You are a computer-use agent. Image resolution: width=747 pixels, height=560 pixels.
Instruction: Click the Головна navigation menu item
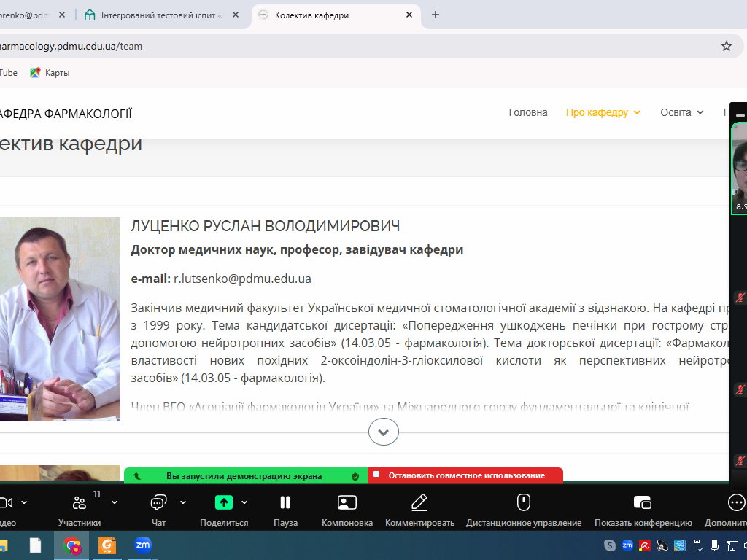tap(527, 113)
